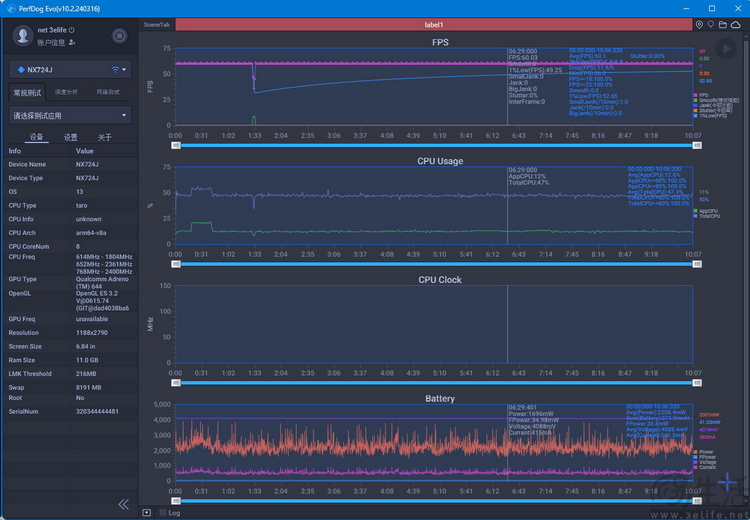Click the stop recording button
The height and width of the screenshot is (520, 750).
click(119, 36)
